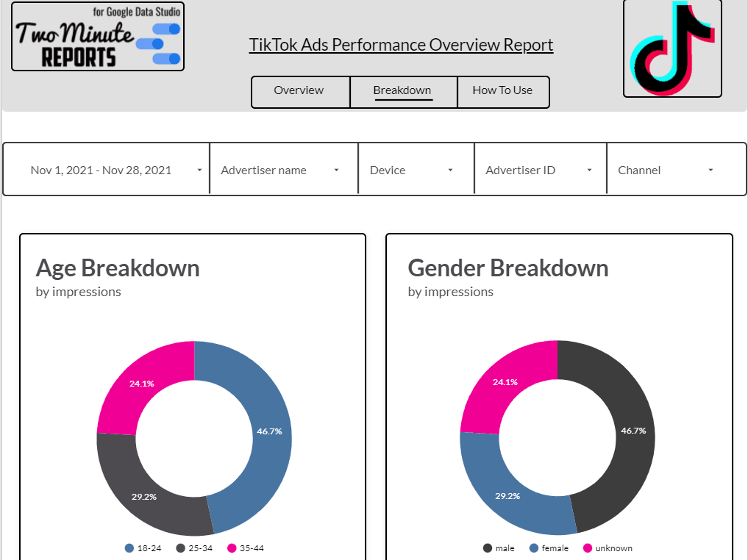Click the 18-24 legend color dot
Image resolution: width=748 pixels, height=560 pixels.
[129, 548]
